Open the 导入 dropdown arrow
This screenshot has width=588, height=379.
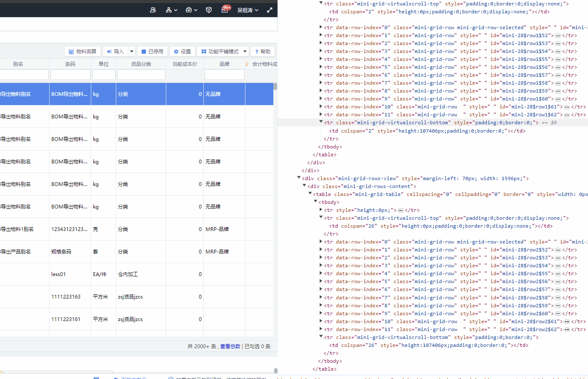tap(132, 52)
